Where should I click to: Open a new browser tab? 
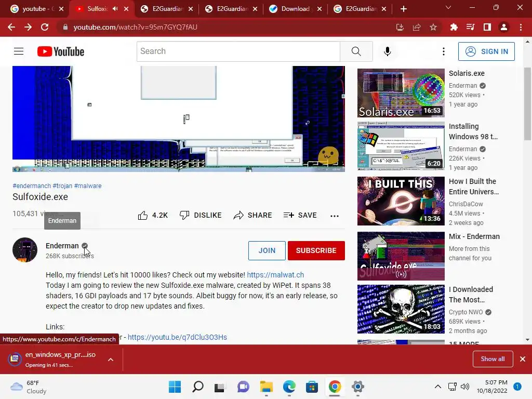click(x=403, y=9)
